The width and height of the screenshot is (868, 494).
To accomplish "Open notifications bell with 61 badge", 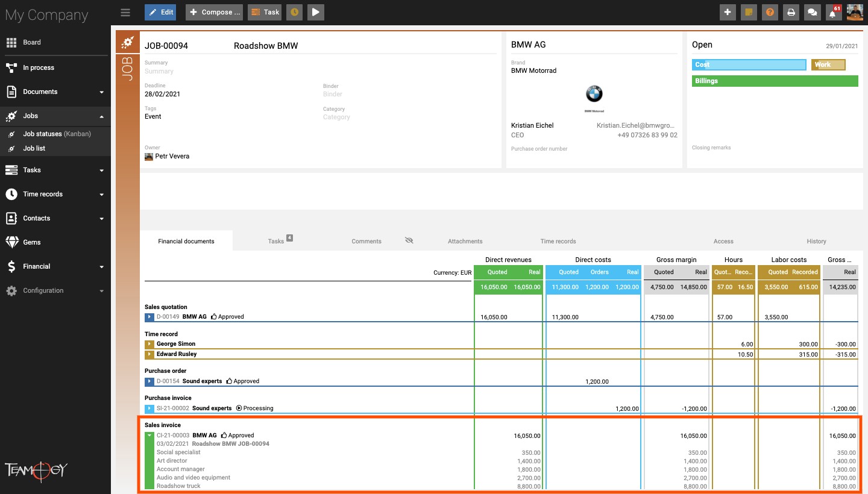I will click(x=833, y=12).
